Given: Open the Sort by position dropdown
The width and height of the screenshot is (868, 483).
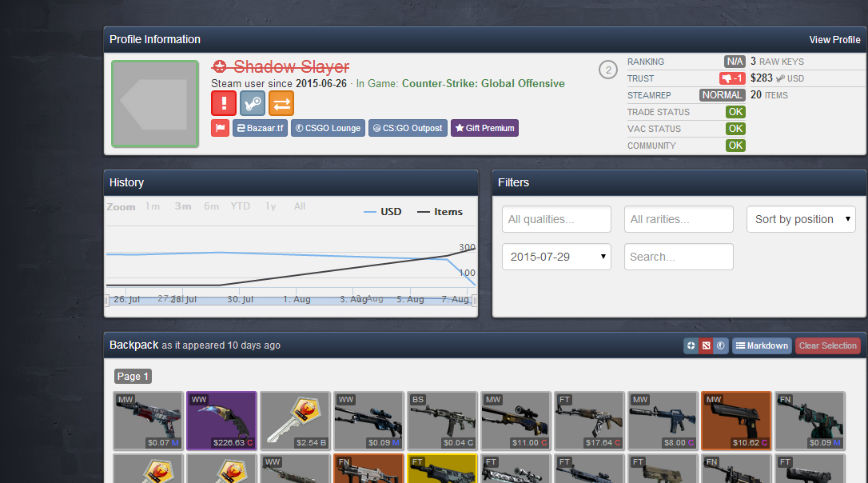Looking at the screenshot, I should click(801, 219).
